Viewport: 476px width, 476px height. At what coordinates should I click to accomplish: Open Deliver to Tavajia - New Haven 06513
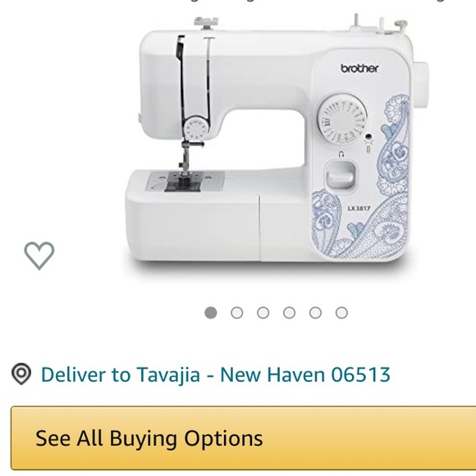215,374
